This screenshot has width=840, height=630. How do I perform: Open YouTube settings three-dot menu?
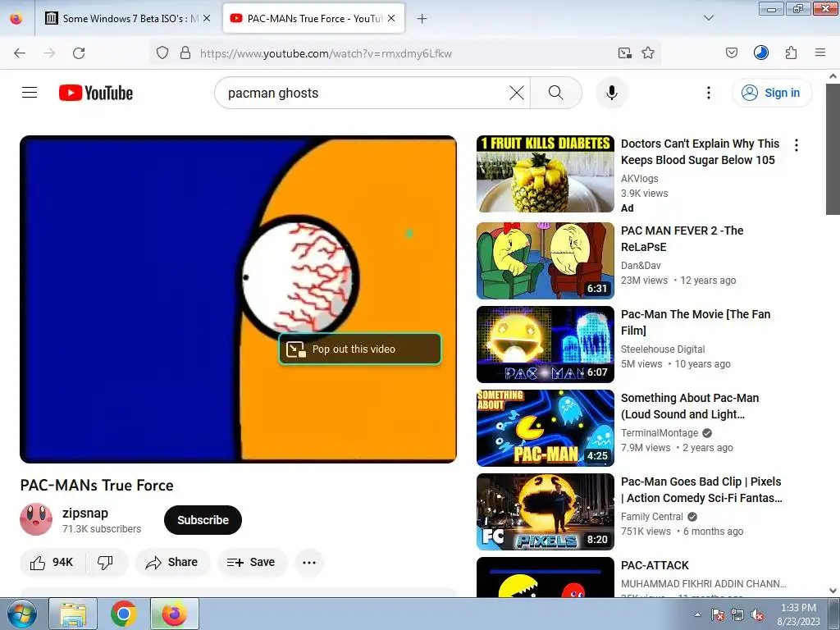708,93
